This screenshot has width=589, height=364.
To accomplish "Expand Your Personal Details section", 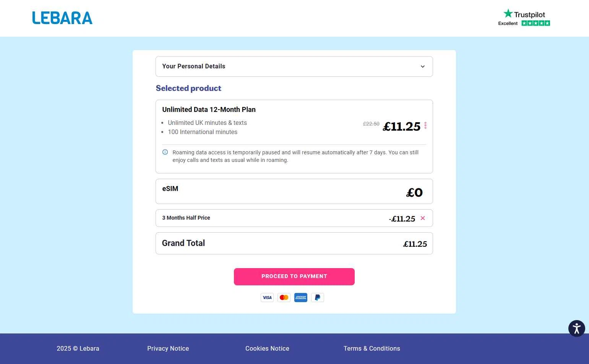I will [294, 66].
